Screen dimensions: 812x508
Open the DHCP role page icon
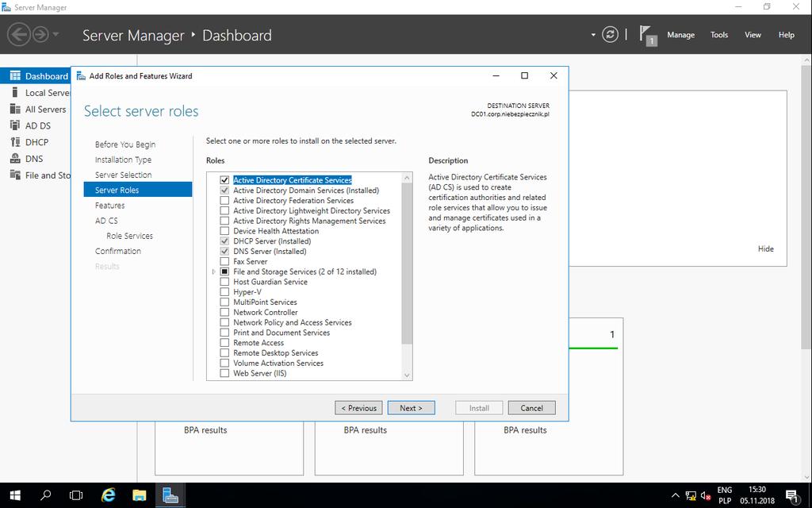[15, 142]
